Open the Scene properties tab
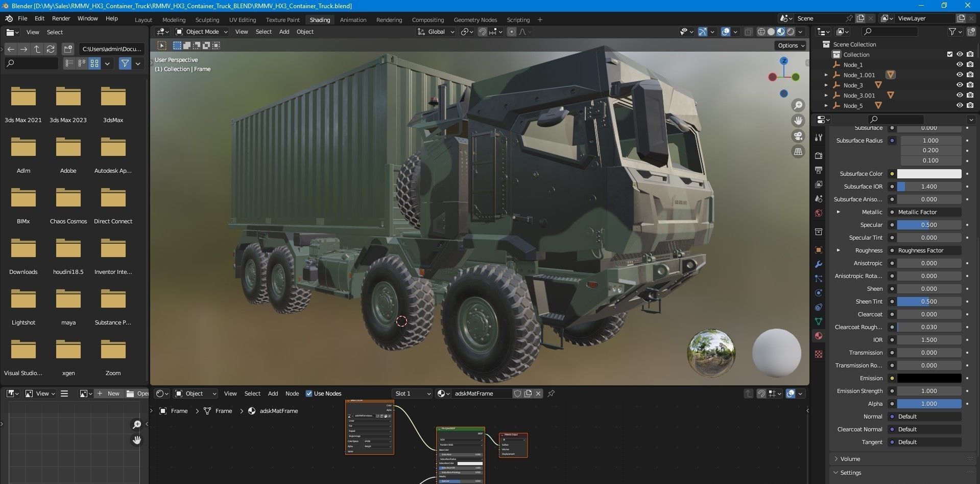Image resolution: width=980 pixels, height=484 pixels. [x=819, y=198]
